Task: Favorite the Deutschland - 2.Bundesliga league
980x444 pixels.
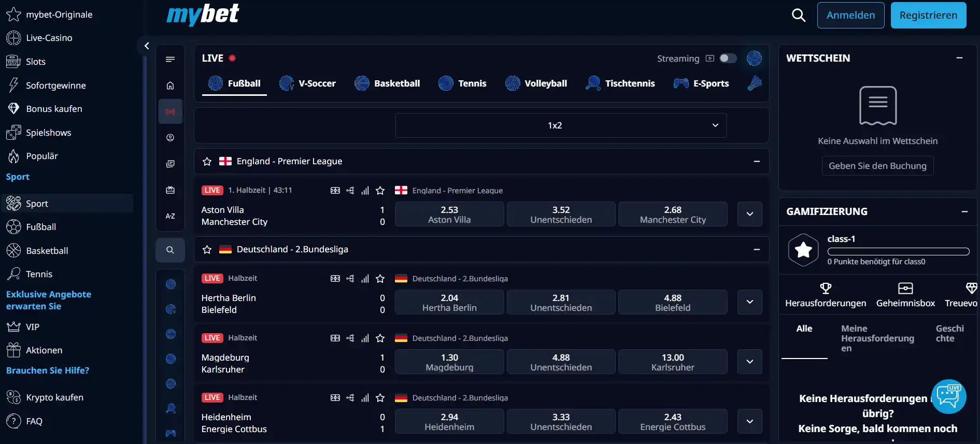Action: point(207,250)
